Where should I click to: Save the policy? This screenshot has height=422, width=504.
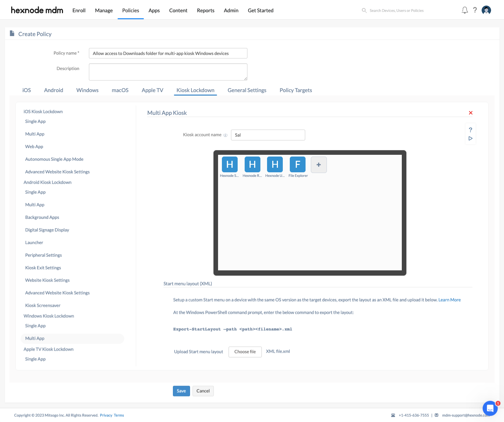coord(181,391)
